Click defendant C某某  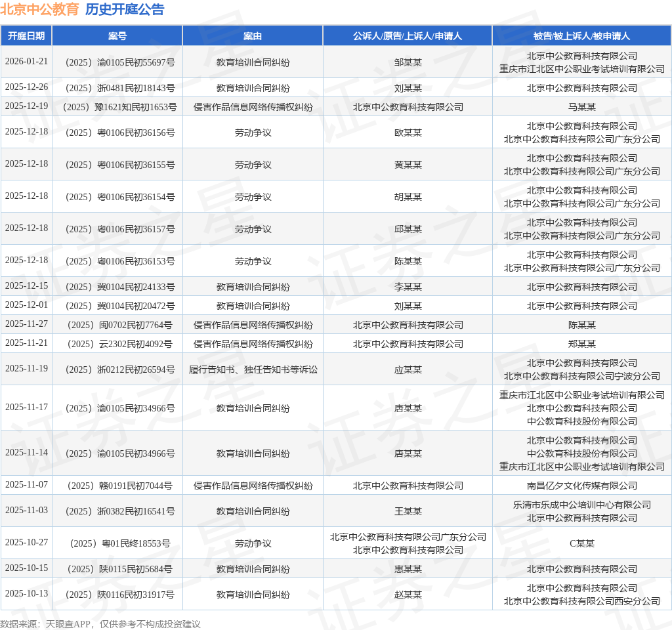[582, 543]
